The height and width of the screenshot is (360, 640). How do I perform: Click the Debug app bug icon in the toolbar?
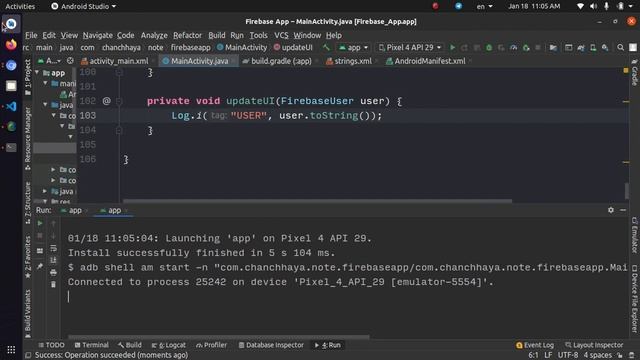[x=489, y=48]
